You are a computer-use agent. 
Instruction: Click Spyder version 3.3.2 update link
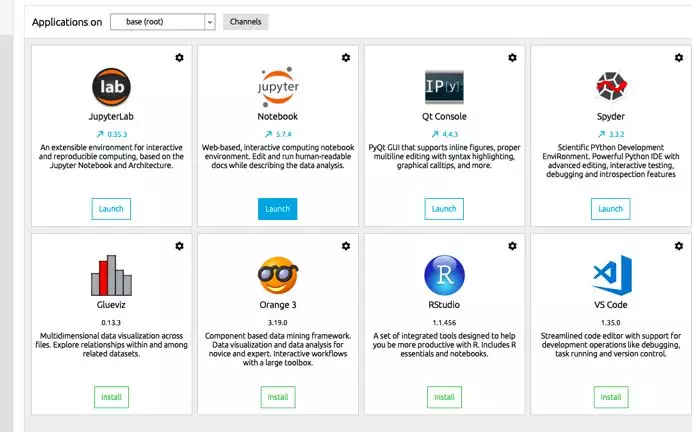pyautogui.click(x=609, y=132)
